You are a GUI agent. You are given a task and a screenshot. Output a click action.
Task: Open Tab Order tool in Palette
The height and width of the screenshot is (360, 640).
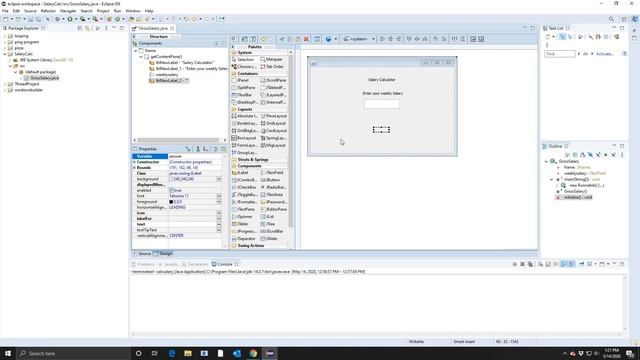pyautogui.click(x=272, y=67)
